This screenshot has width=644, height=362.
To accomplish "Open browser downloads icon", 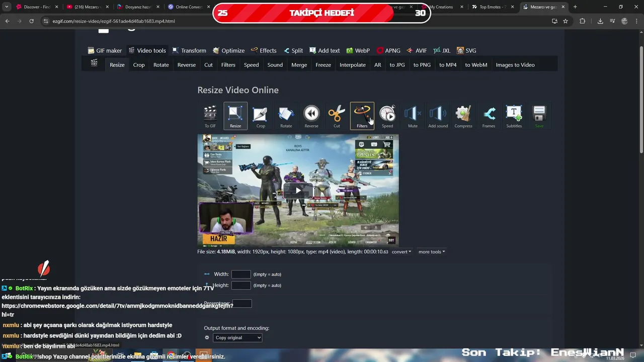I will pos(600,21).
